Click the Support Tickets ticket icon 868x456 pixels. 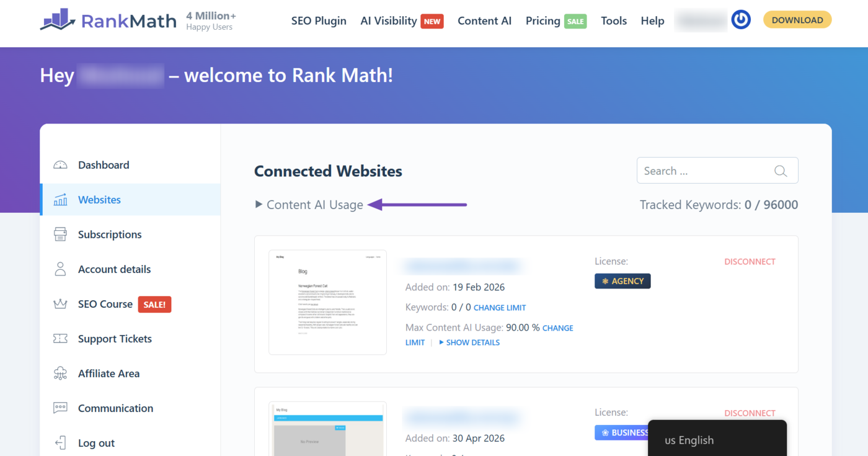click(x=60, y=339)
